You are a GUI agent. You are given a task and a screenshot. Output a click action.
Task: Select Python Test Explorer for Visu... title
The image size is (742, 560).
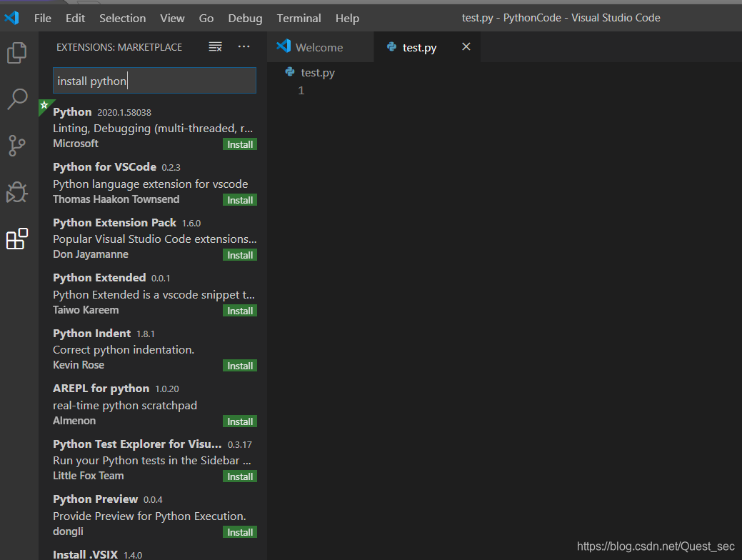(x=137, y=444)
